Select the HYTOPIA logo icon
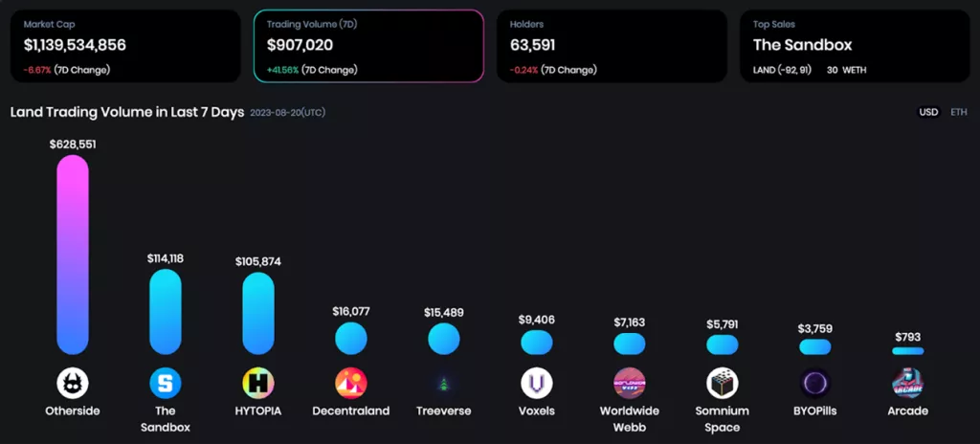Screen dimensions: 980x444 click(258, 384)
